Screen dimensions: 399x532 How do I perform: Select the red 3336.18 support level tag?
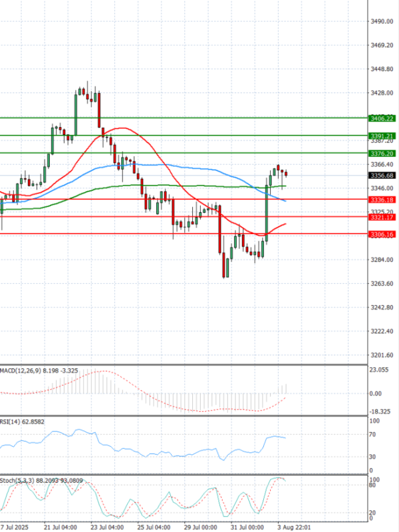(382, 200)
